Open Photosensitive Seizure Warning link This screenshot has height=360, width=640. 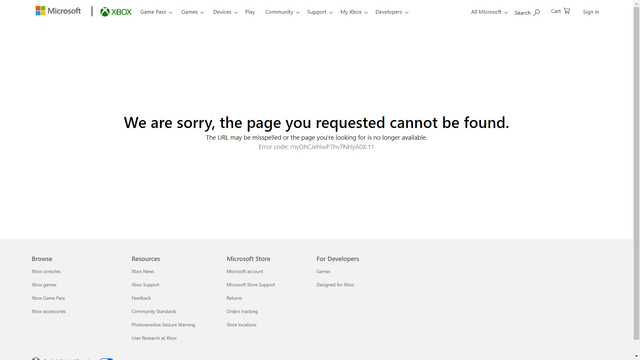click(163, 325)
